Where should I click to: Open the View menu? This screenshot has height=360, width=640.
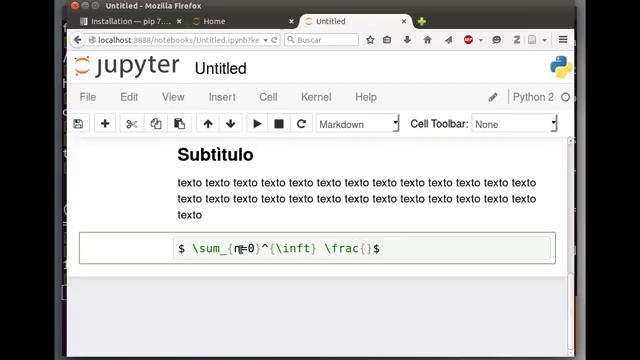pos(173,97)
